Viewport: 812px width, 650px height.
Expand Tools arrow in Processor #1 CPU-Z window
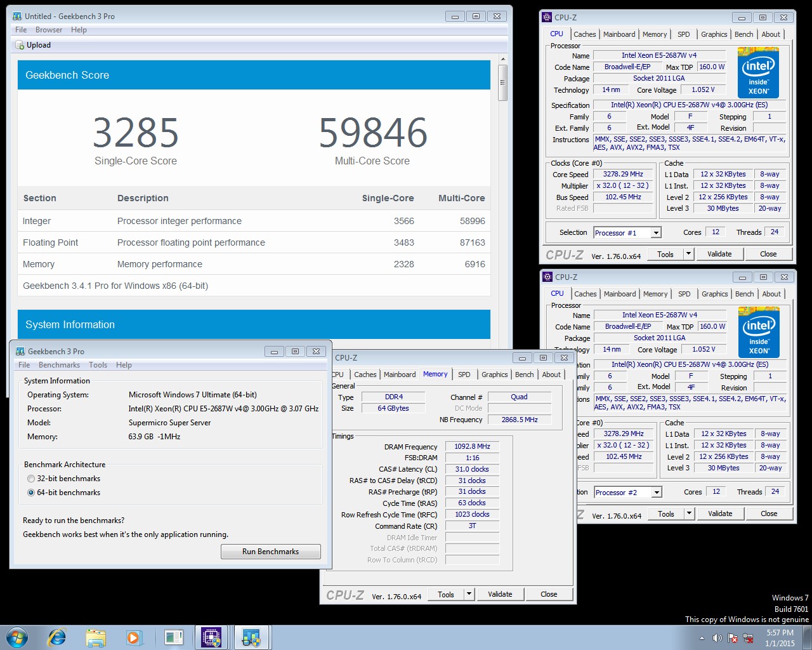point(688,254)
